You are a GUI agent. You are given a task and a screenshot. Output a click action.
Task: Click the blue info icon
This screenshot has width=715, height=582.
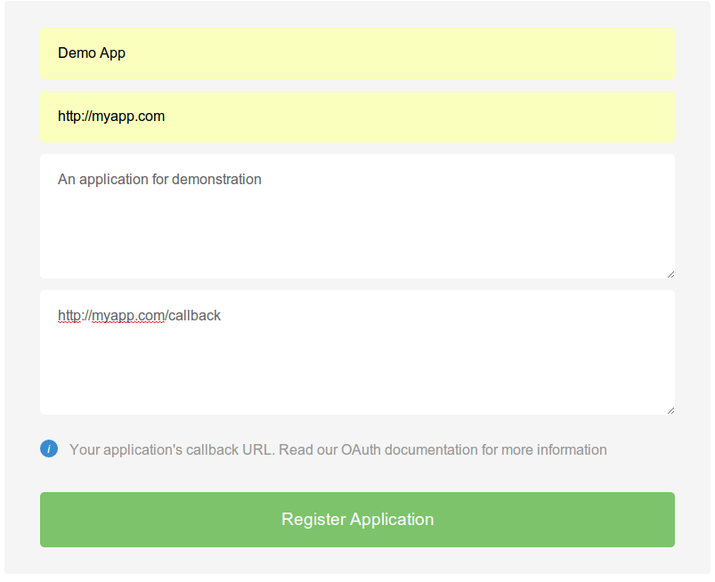(49, 449)
